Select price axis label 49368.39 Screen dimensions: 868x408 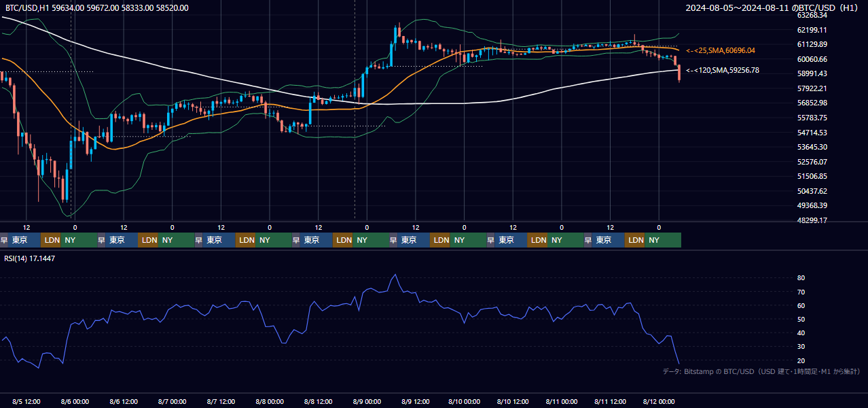click(812, 205)
